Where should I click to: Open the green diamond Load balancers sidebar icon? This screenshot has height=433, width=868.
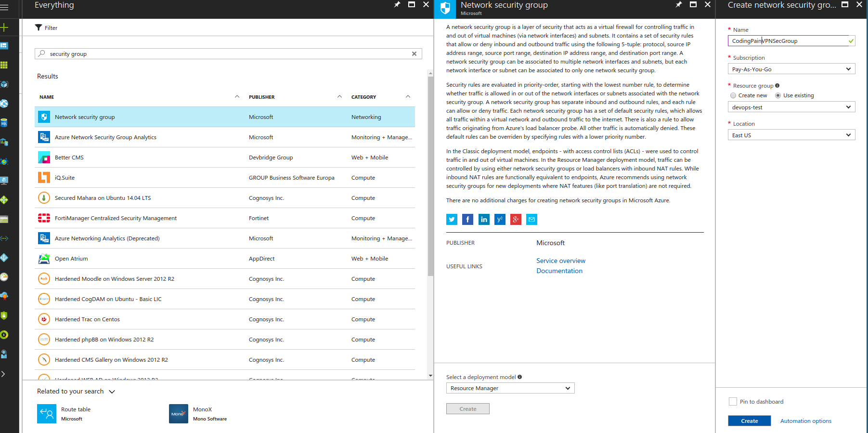pos(4,200)
